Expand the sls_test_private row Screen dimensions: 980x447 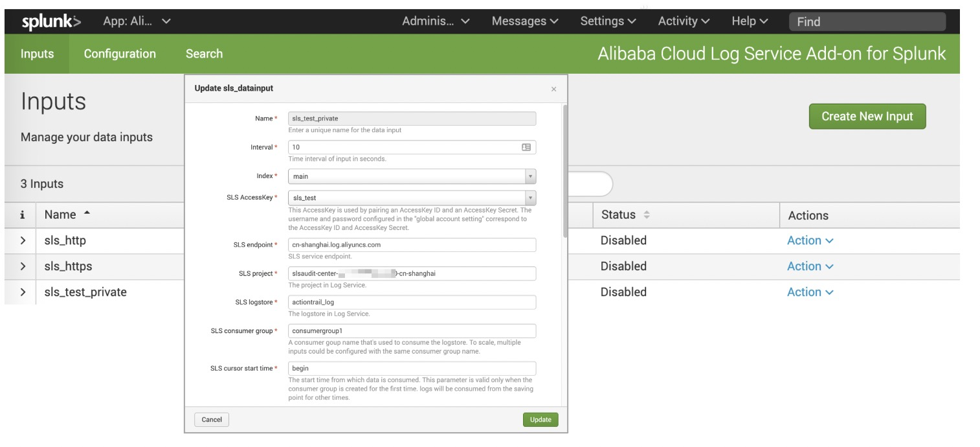(x=23, y=292)
